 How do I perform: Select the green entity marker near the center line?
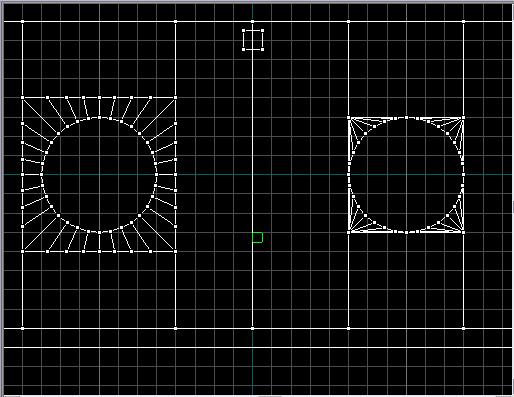[258, 237]
